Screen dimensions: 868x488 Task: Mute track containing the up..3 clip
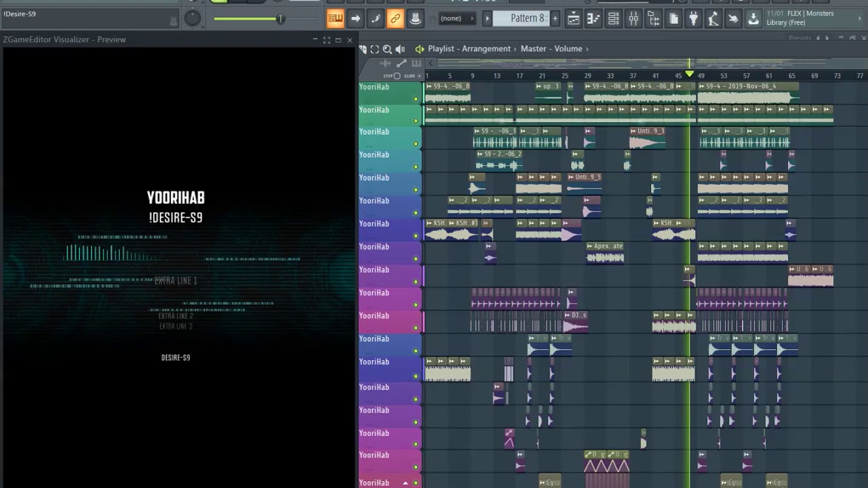coord(416,99)
